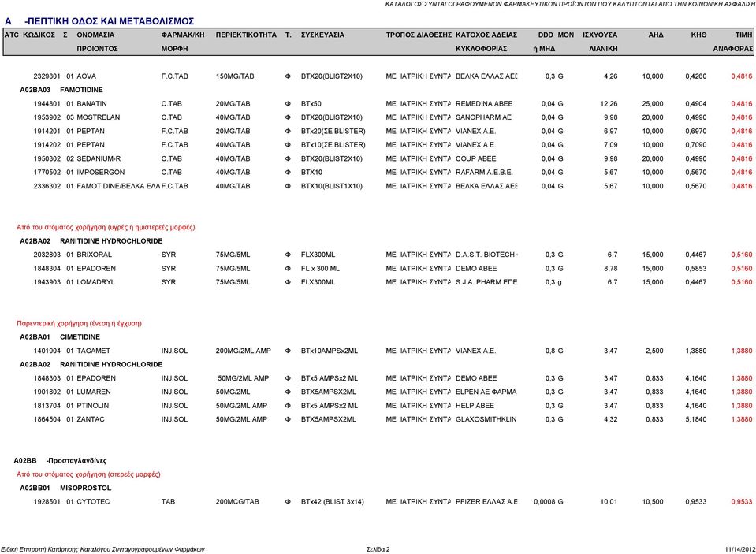
Task: Click product name BANATIN
Action: pos(91,104)
